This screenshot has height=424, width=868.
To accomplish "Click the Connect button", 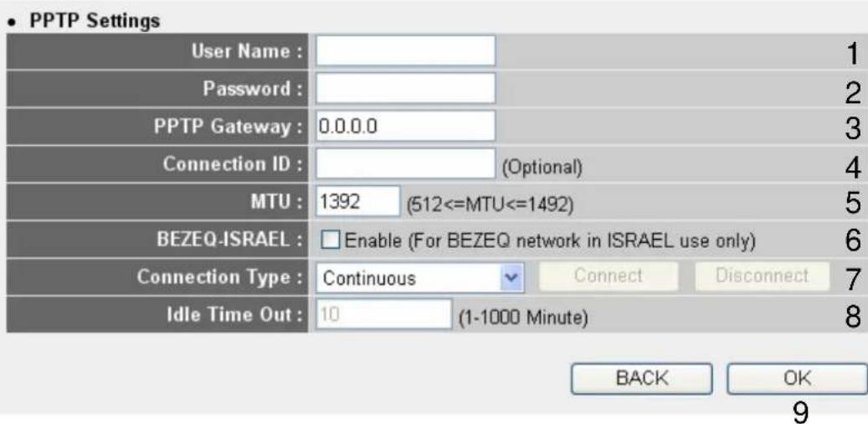I will tap(609, 276).
